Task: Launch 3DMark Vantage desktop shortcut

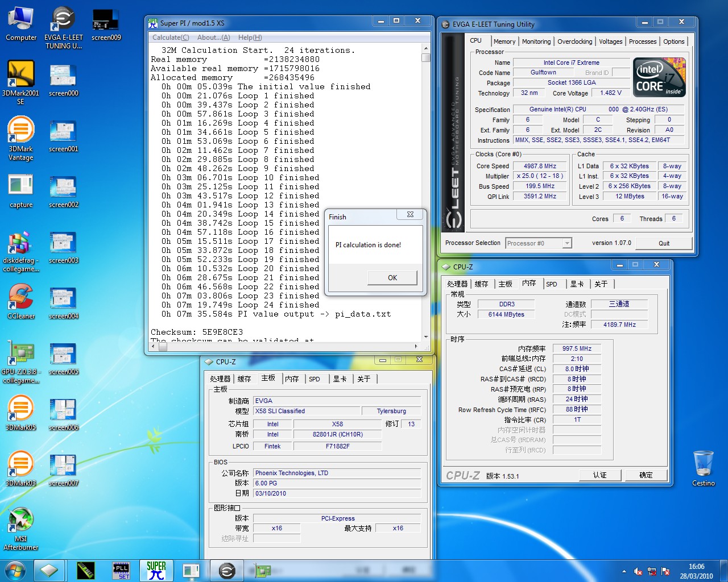Action: pyautogui.click(x=20, y=139)
